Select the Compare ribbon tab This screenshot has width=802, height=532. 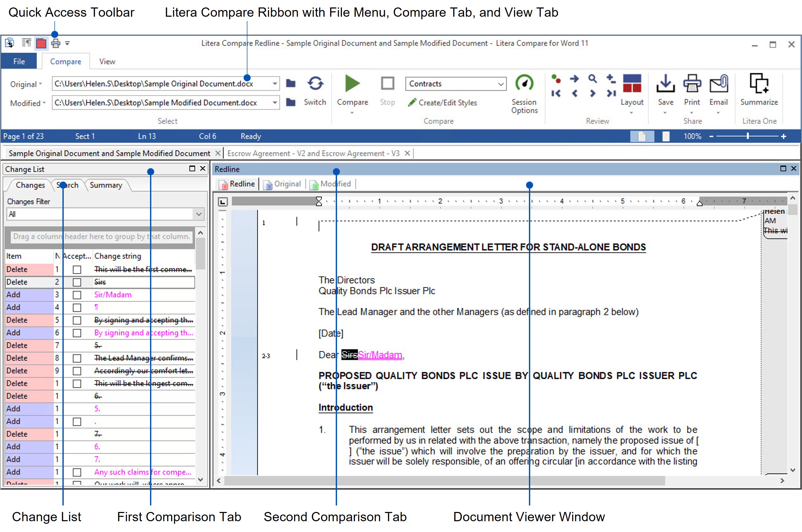click(x=66, y=61)
